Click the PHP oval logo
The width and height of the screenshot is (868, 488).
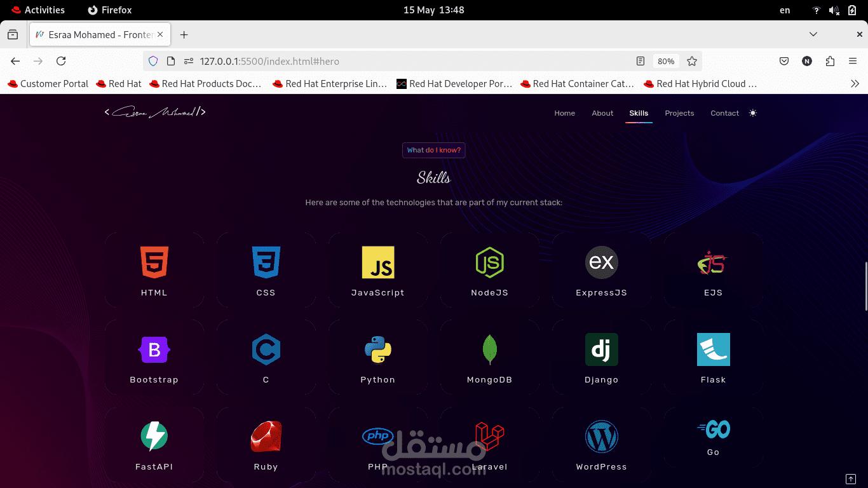(x=378, y=436)
